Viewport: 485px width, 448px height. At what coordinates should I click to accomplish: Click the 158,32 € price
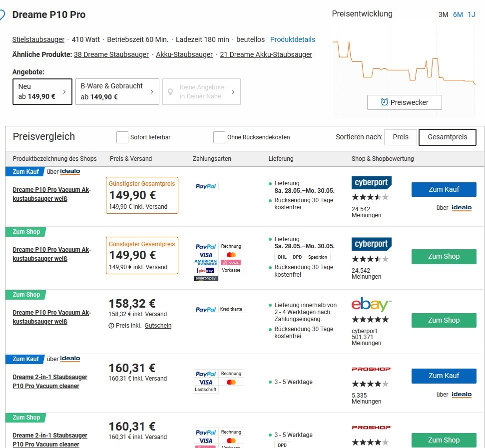(x=132, y=304)
